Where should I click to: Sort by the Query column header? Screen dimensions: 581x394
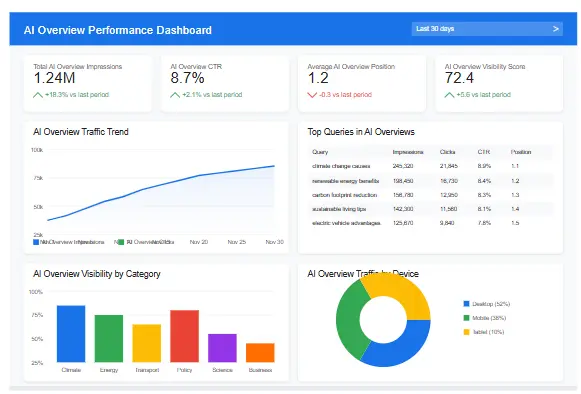[320, 152]
